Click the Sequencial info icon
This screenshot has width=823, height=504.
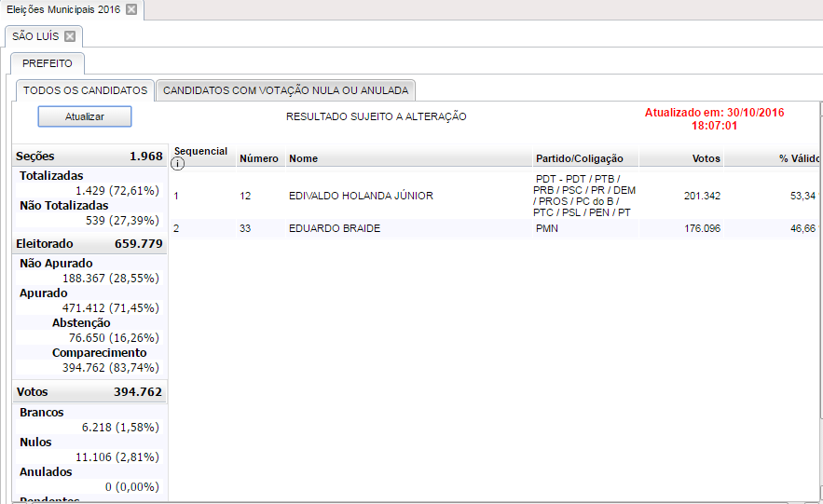click(178, 164)
